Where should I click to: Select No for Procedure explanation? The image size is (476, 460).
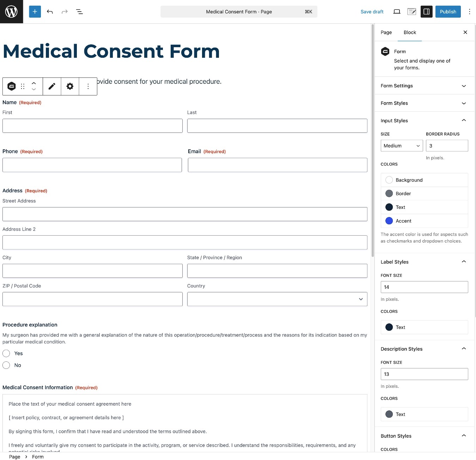(6, 365)
